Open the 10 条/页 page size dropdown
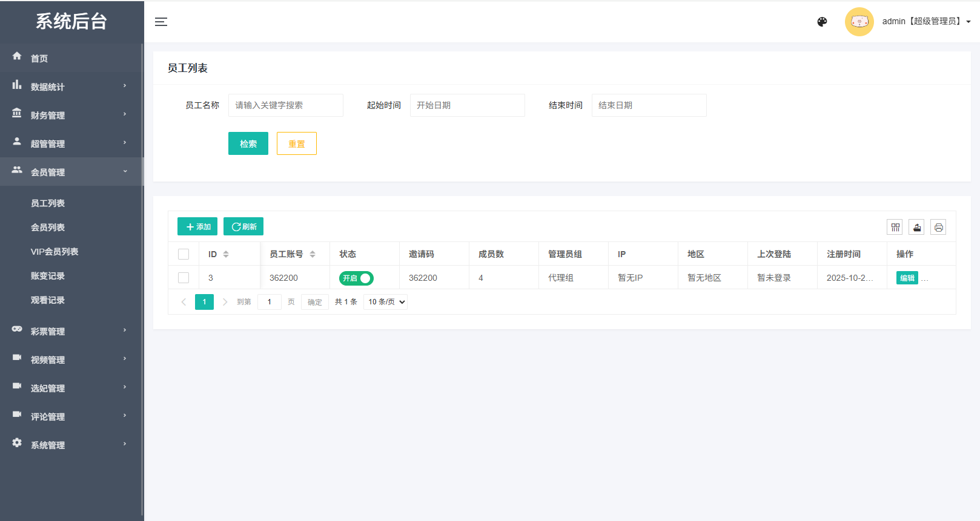980x521 pixels. pyautogui.click(x=385, y=302)
